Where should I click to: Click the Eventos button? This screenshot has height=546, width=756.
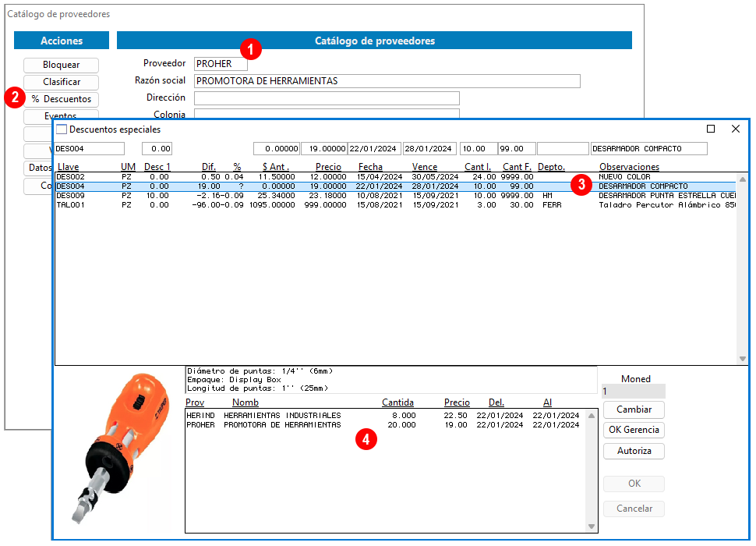(x=62, y=115)
